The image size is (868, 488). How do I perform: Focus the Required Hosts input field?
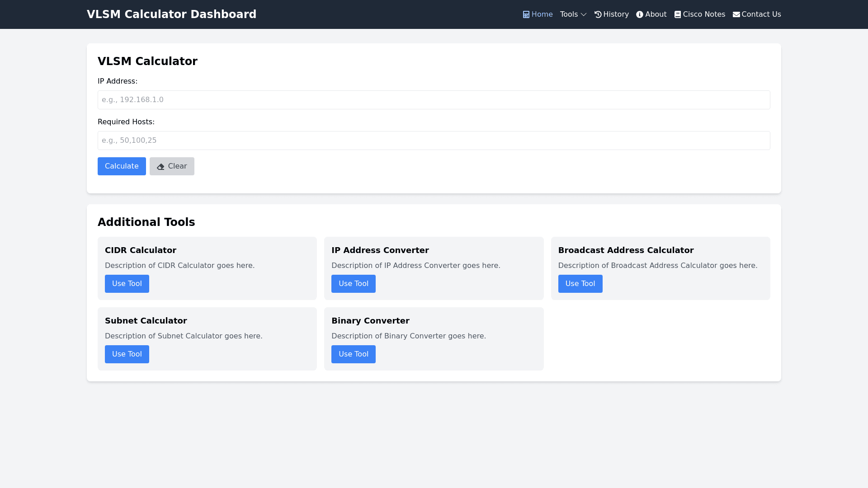[434, 141]
